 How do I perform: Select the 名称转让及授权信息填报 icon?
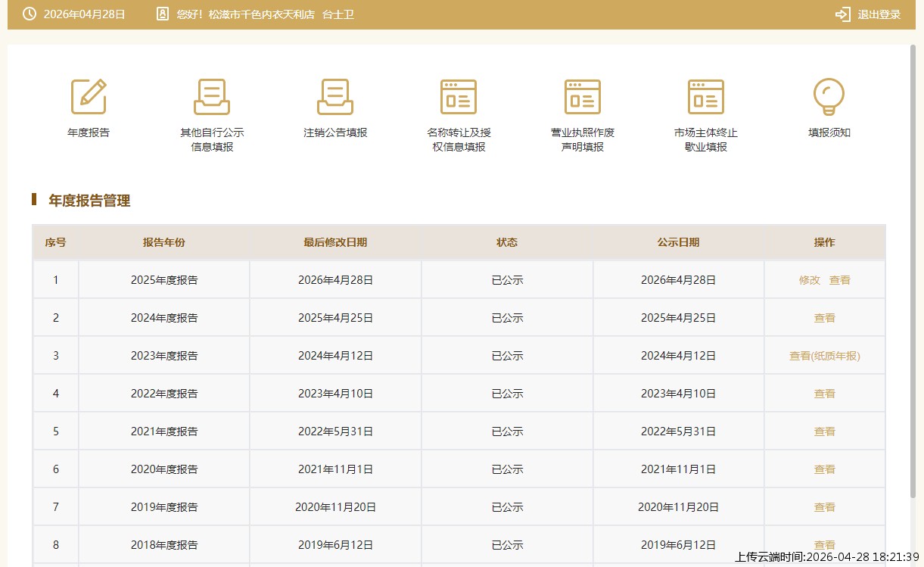(x=459, y=97)
